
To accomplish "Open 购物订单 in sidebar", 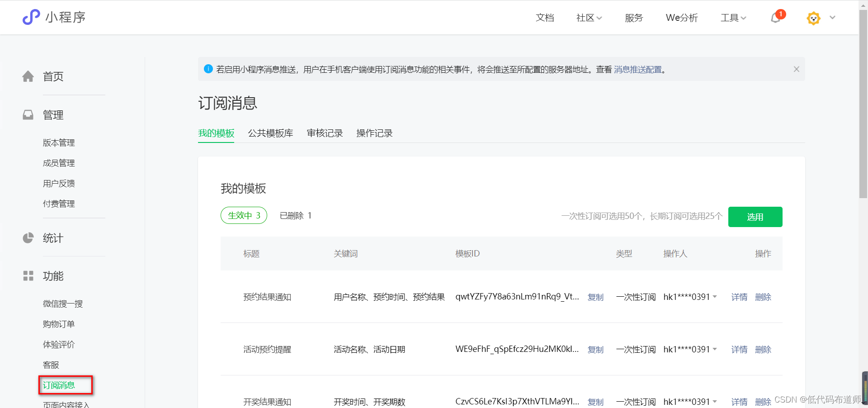I will point(59,324).
